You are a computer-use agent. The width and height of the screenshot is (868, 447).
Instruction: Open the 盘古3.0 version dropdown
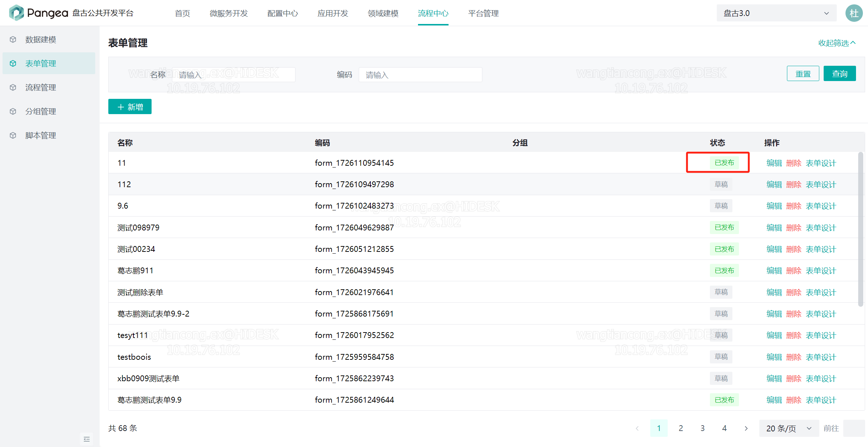pyautogui.click(x=776, y=13)
